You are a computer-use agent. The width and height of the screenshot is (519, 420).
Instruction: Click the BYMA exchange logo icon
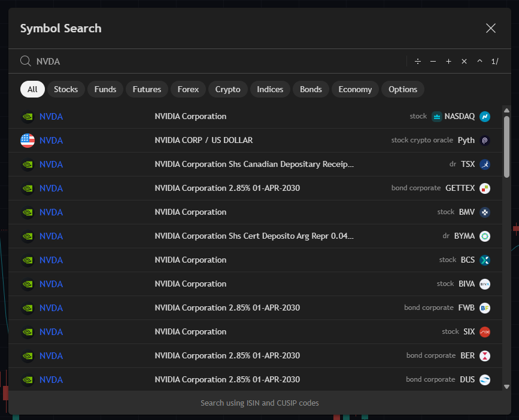tap(485, 236)
